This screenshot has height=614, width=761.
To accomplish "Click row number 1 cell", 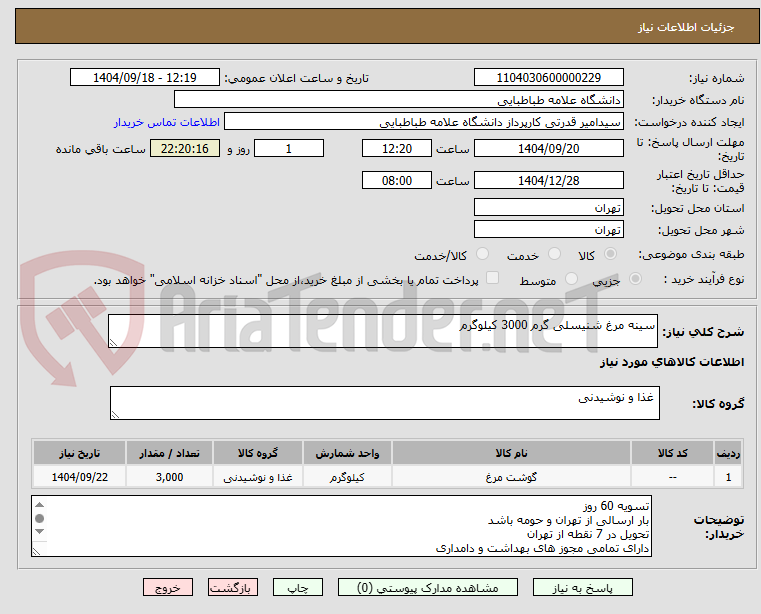I will (728, 477).
